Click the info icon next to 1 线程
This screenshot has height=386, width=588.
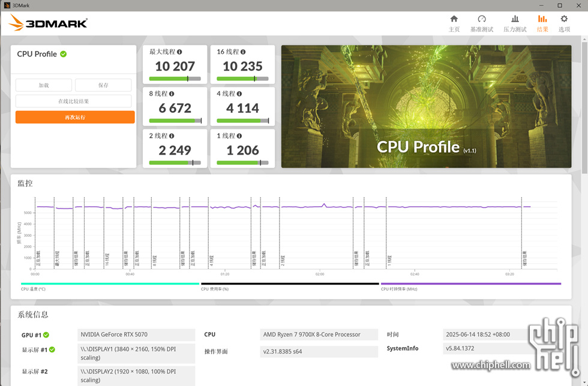[239, 135]
